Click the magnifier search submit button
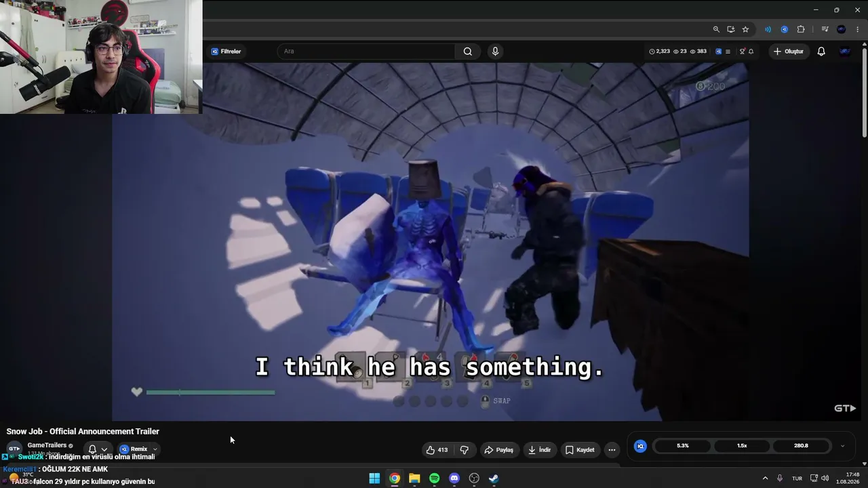The height and width of the screenshot is (488, 868). click(x=468, y=52)
